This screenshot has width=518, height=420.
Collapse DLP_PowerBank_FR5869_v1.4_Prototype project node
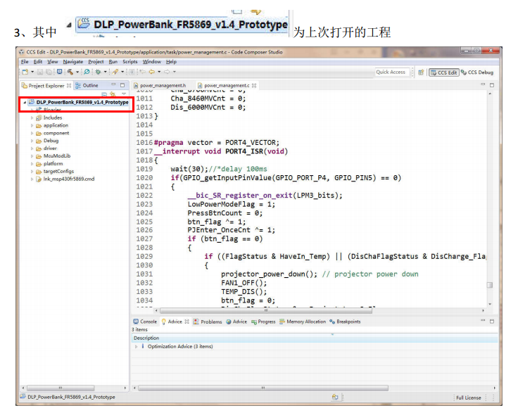point(25,103)
